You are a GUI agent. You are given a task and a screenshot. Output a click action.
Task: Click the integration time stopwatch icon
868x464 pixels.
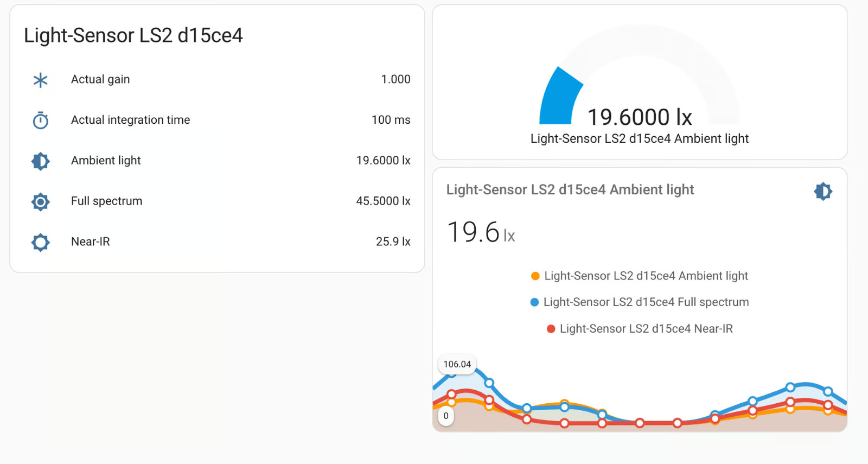[41, 120]
